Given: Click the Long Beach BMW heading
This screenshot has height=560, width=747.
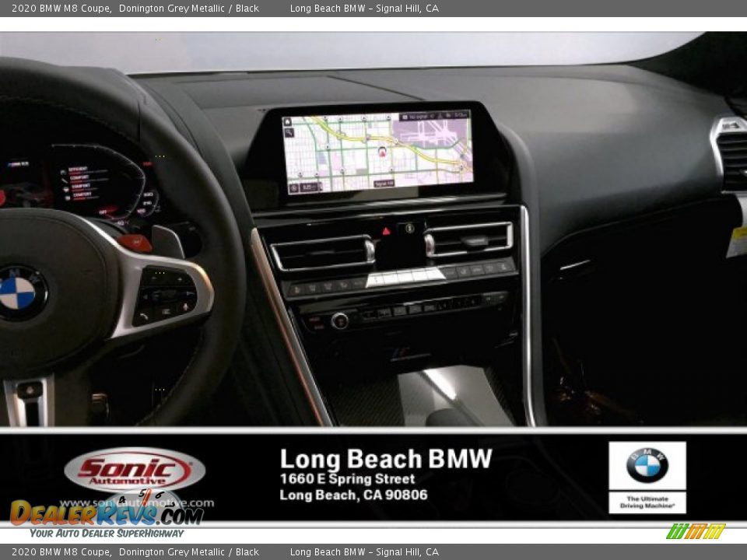Looking at the screenshot, I should (x=386, y=459).
